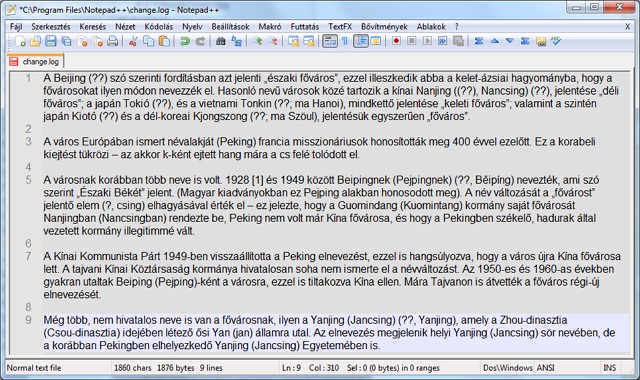This screenshot has width=640, height=380.
Task: Start macro recording with red dot
Action: click(x=396, y=41)
